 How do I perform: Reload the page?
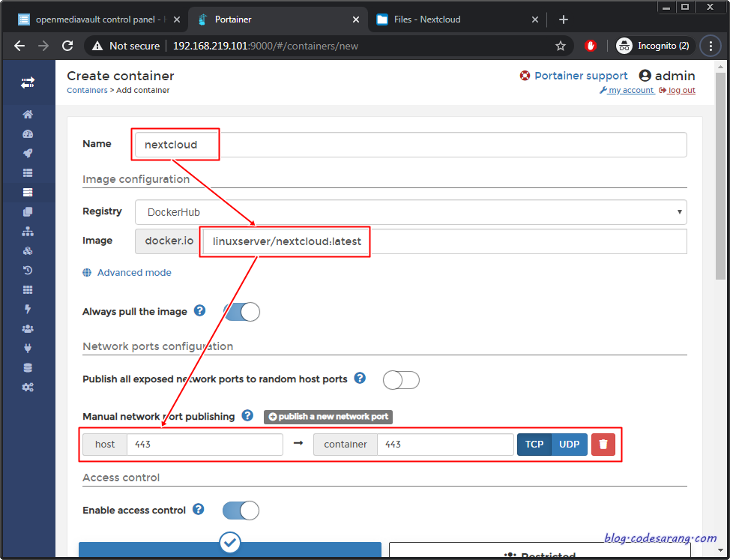pos(67,46)
